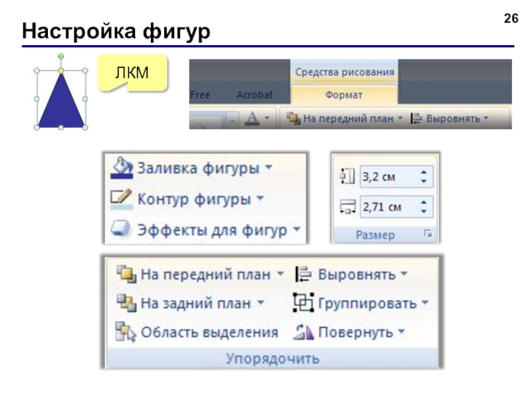Open the Эффекты для фигур dropdown arrow

pos(297,229)
